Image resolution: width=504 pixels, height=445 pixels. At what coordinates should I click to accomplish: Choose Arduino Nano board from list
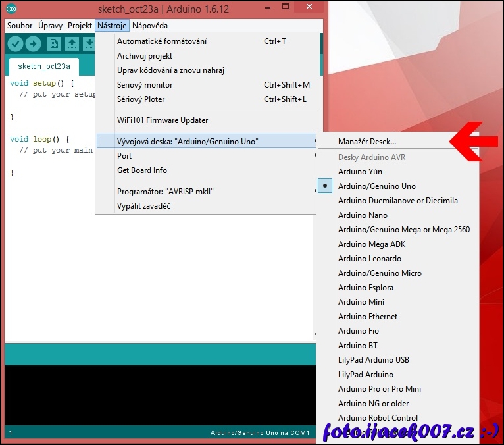click(x=363, y=215)
